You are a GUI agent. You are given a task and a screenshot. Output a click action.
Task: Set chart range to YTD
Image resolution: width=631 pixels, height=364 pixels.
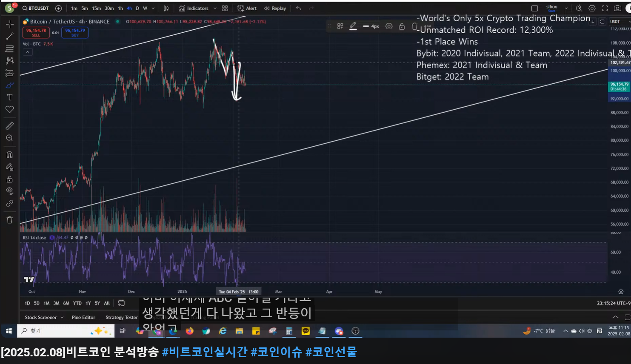coord(77,303)
